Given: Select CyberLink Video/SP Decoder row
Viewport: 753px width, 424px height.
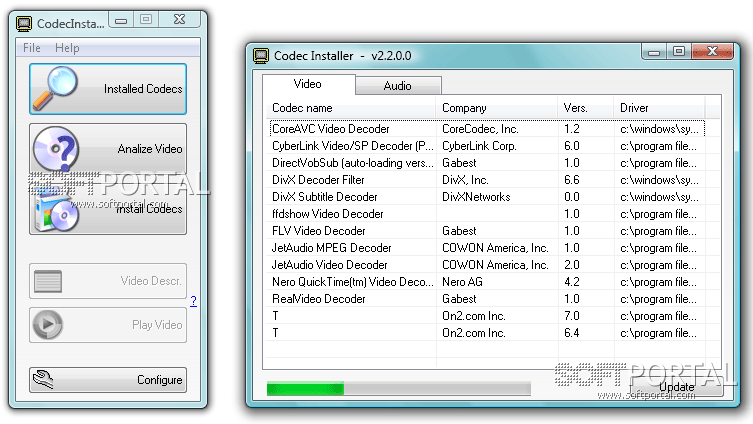Looking at the screenshot, I should pos(487,146).
